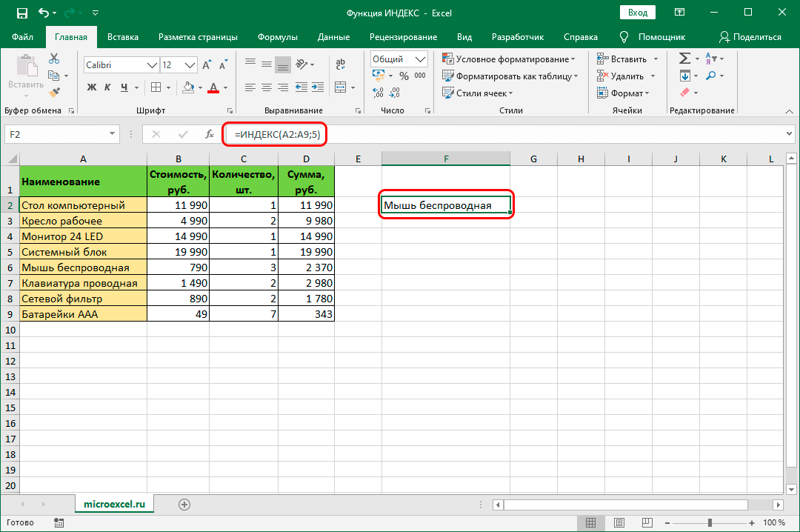Image resolution: width=800 pixels, height=532 pixels.
Task: Open the Формулы ribbon tab
Action: coord(278,37)
